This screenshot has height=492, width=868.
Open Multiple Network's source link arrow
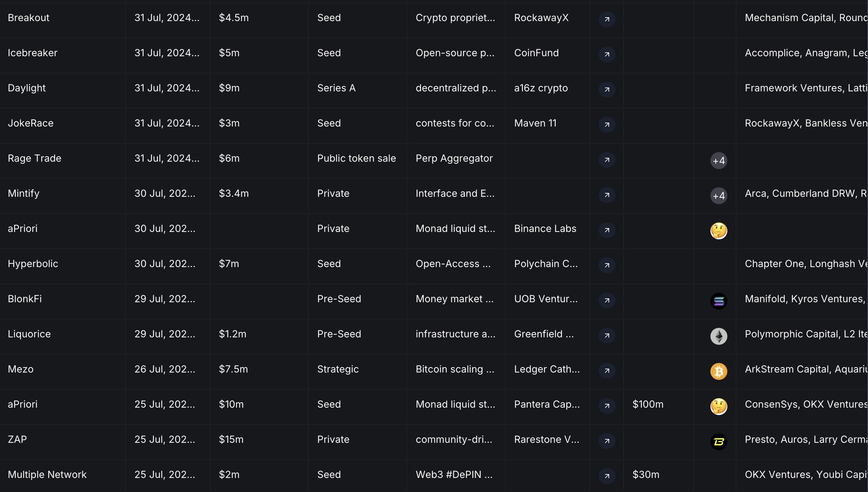[607, 476]
